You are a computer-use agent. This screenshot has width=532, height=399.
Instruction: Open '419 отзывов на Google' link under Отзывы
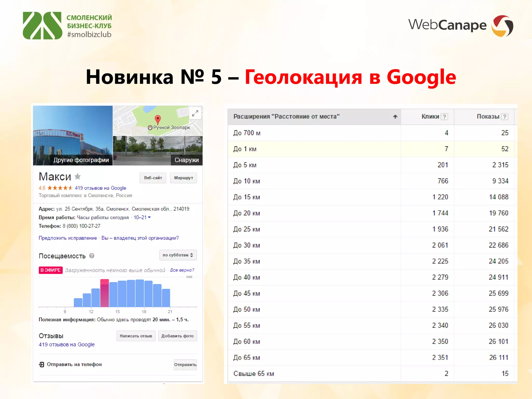click(x=66, y=344)
